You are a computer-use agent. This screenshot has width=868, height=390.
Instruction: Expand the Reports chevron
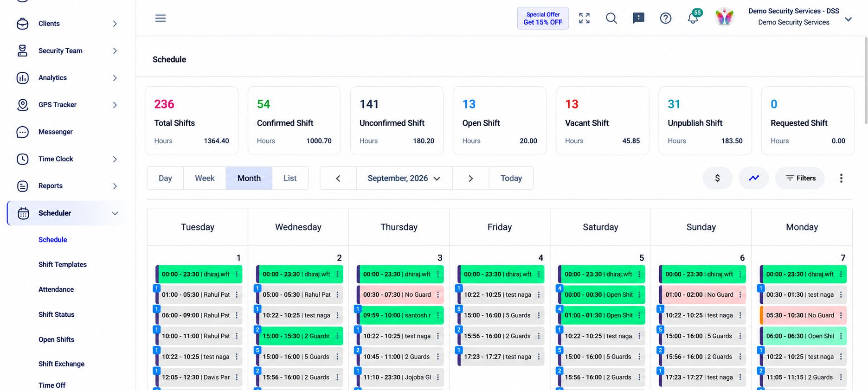tap(115, 186)
